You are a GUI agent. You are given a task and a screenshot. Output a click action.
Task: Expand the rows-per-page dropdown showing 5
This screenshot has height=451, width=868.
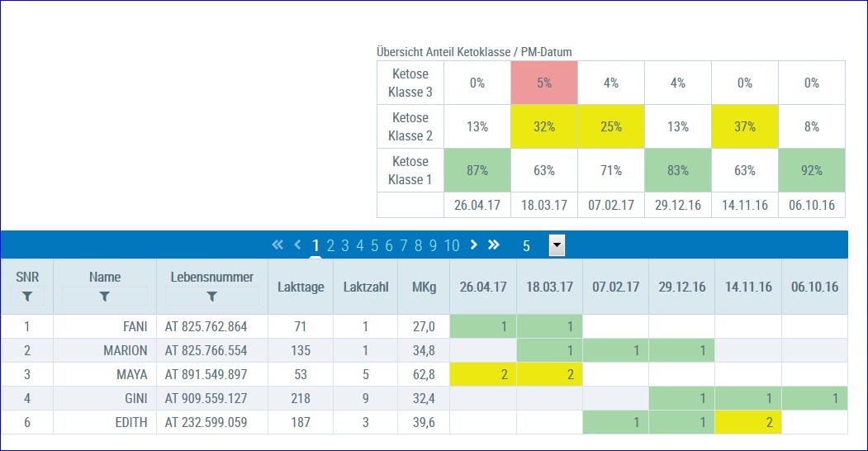pos(557,245)
